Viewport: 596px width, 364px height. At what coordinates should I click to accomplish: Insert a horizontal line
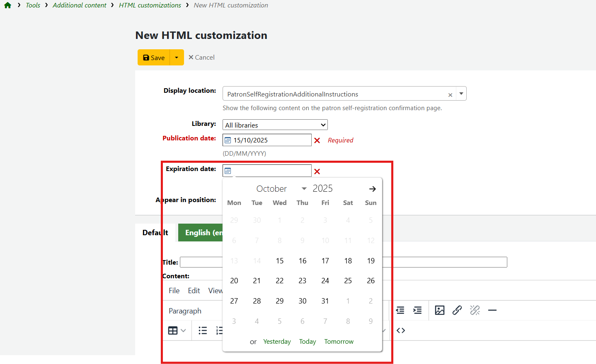[492, 310]
